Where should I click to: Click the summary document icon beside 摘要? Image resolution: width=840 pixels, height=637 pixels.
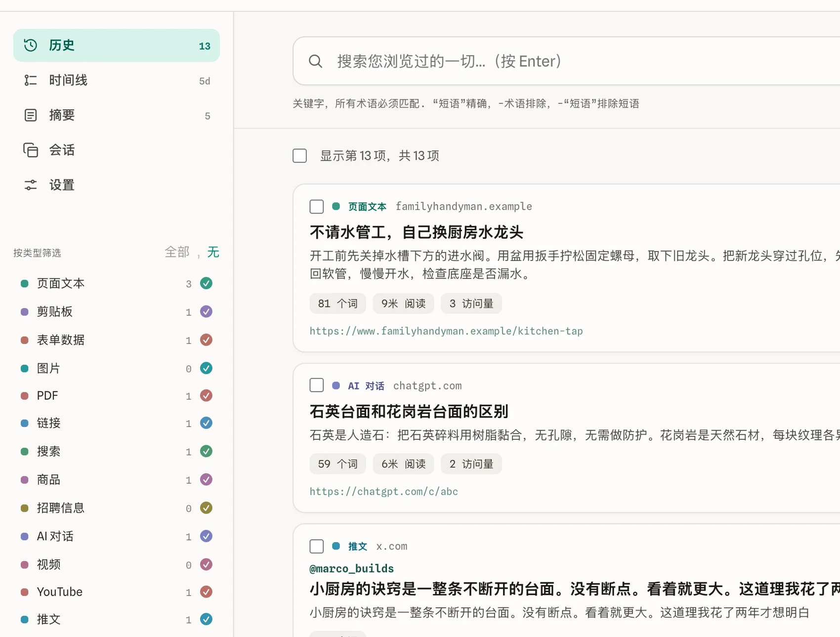tap(31, 115)
